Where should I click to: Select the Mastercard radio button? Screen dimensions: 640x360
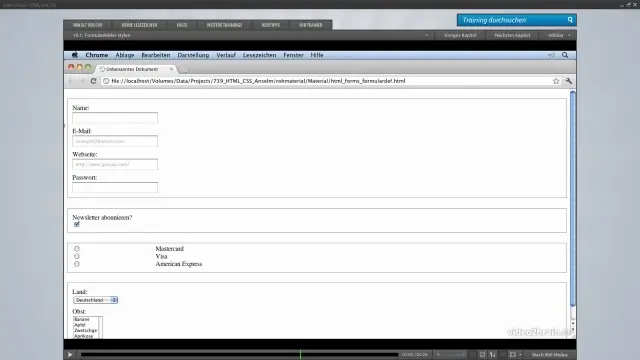[x=77, y=249]
